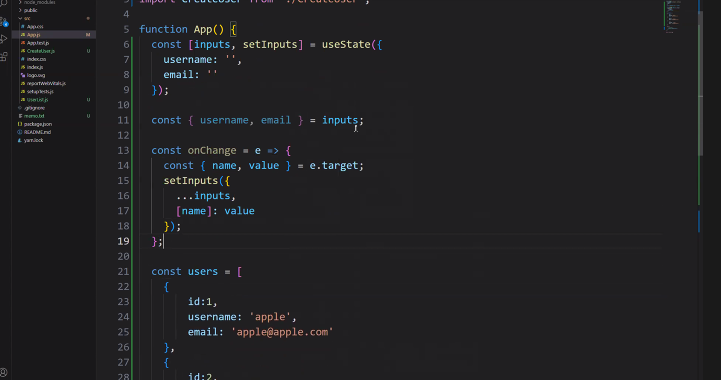This screenshot has height=380, width=721.
Task: Open the Source Control activity bar icon
Action: tap(4, 22)
